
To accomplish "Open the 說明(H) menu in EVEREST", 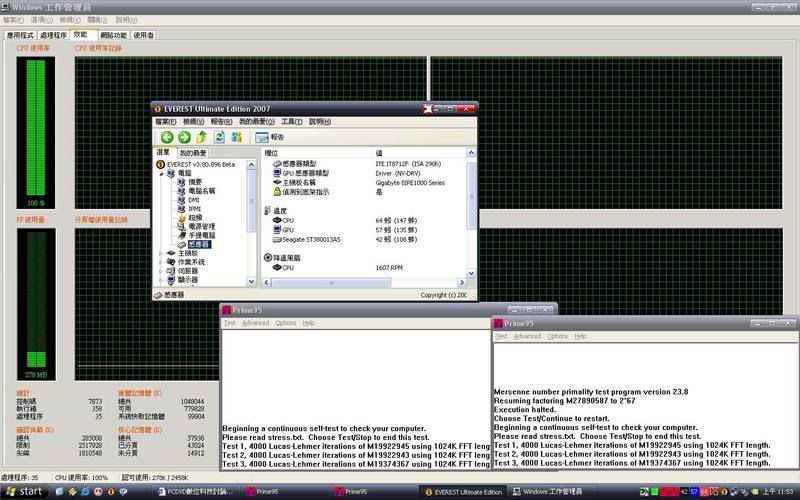I will tap(320, 121).
